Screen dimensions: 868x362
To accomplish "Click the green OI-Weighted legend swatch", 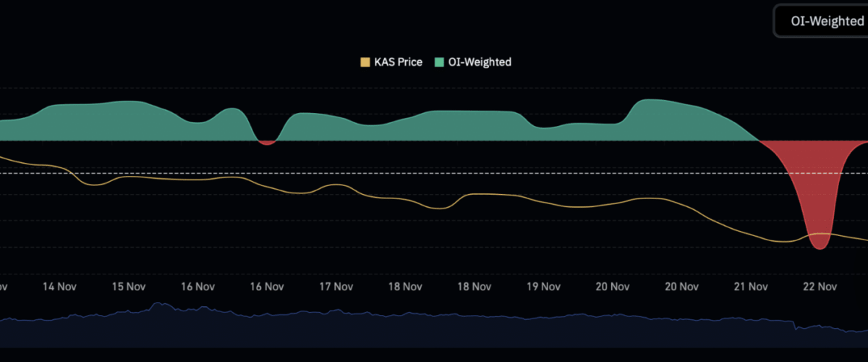I will pyautogui.click(x=439, y=62).
